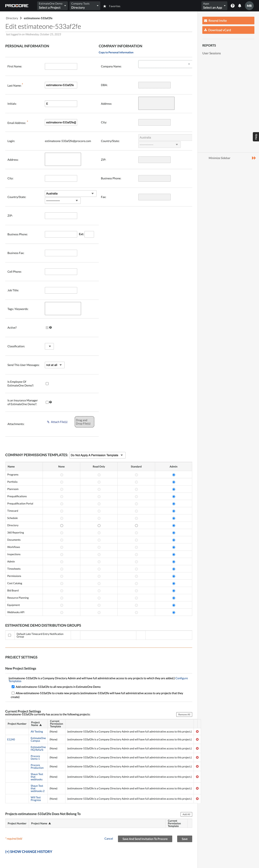Viewport: 259px width, 868px height.
Task: Click Add All projects button
Action: point(186,814)
